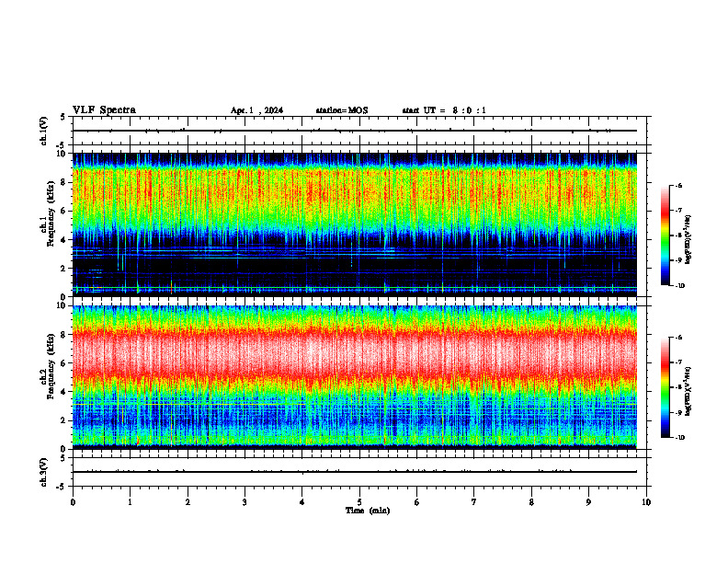Click the "ch.3(V)" axis label

(x=43, y=472)
